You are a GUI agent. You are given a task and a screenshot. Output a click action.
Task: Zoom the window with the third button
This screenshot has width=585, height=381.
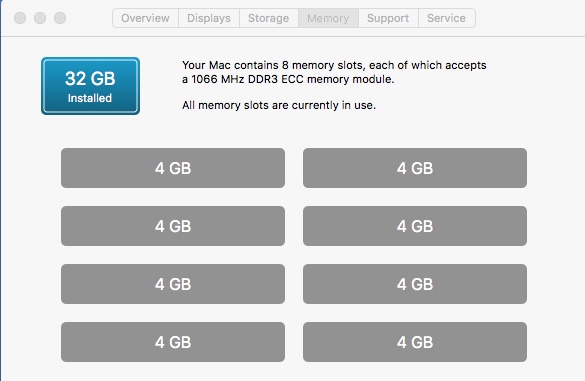pos(60,18)
